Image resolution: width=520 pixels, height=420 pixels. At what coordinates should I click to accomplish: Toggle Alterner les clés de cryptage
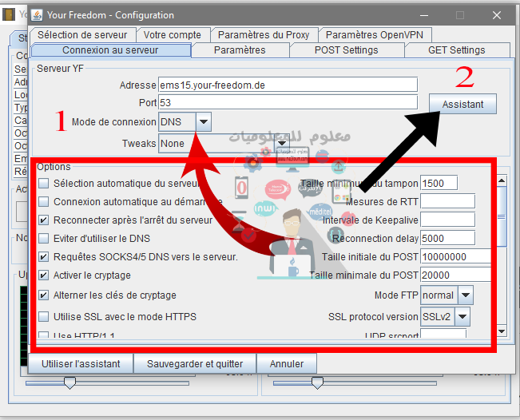(43, 295)
